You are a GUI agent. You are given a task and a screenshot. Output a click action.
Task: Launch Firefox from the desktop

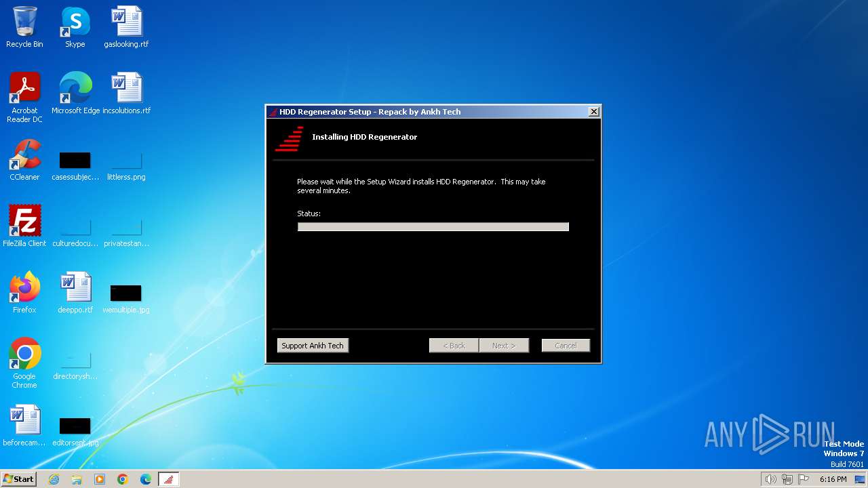[x=24, y=293]
